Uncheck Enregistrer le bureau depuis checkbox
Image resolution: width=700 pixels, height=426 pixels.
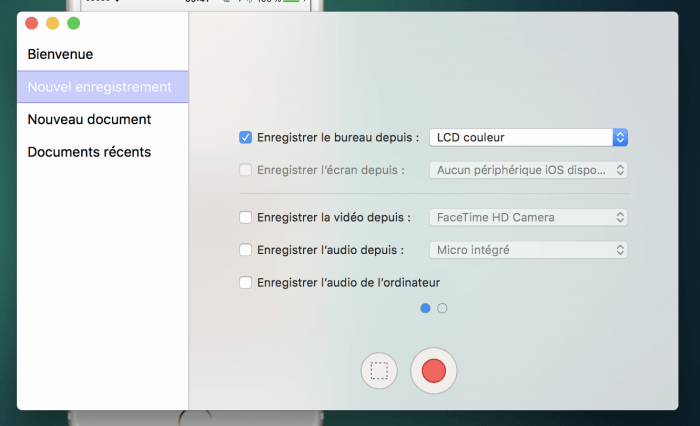tap(246, 138)
